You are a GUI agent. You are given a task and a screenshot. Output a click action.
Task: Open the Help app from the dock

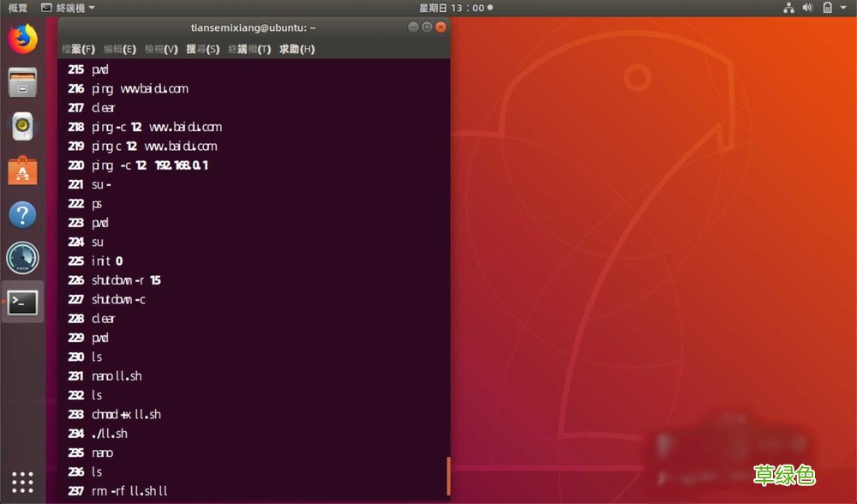[x=21, y=214]
